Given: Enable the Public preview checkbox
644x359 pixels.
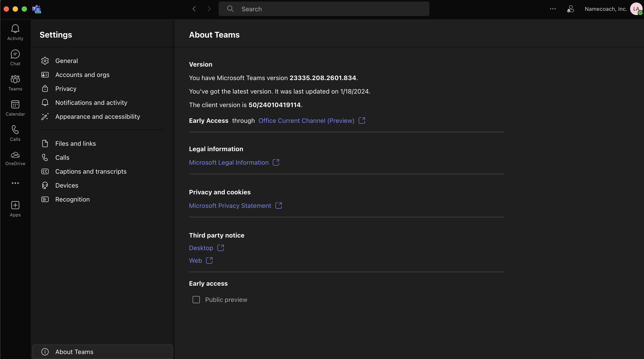Looking at the screenshot, I should (x=196, y=300).
